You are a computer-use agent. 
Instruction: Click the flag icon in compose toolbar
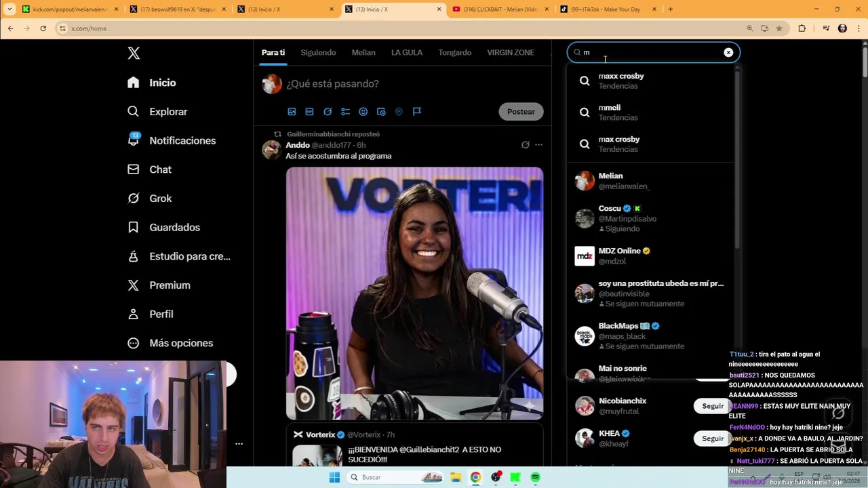417,112
